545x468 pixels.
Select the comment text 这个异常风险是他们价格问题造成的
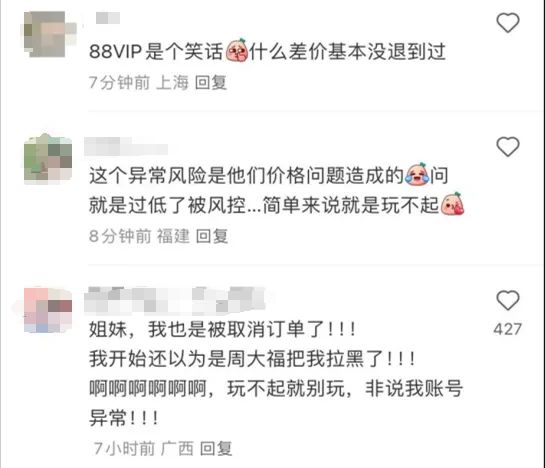click(246, 175)
